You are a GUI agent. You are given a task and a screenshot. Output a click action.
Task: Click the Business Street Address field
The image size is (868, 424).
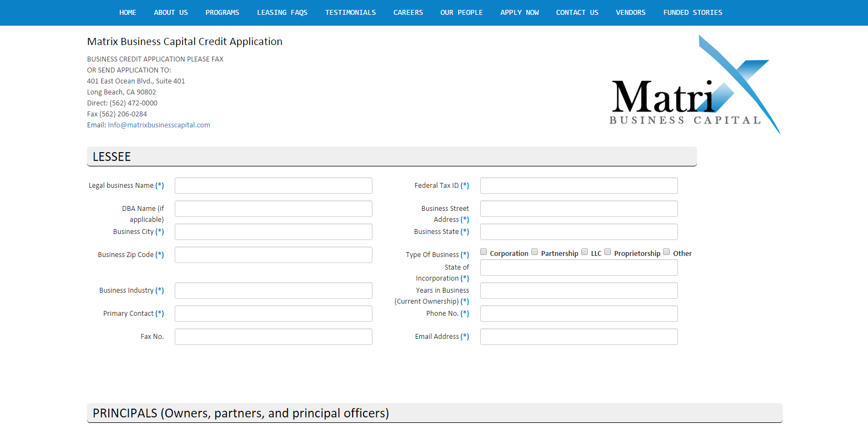pyautogui.click(x=579, y=209)
